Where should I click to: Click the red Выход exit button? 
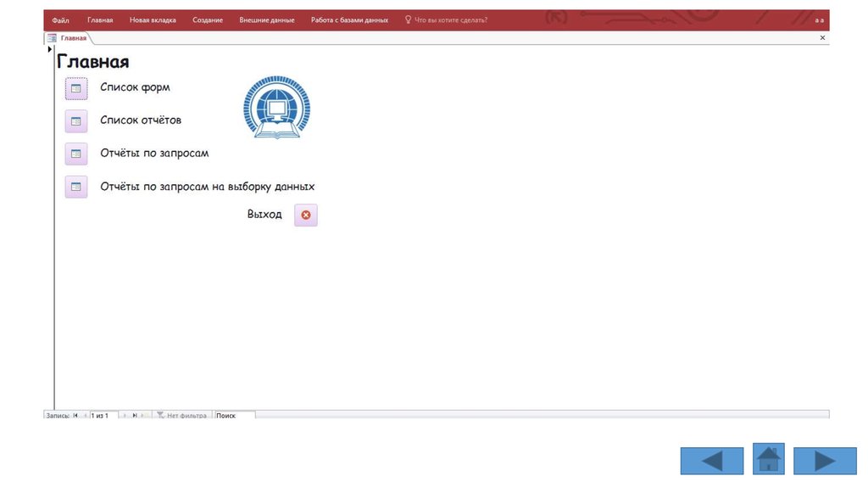305,215
